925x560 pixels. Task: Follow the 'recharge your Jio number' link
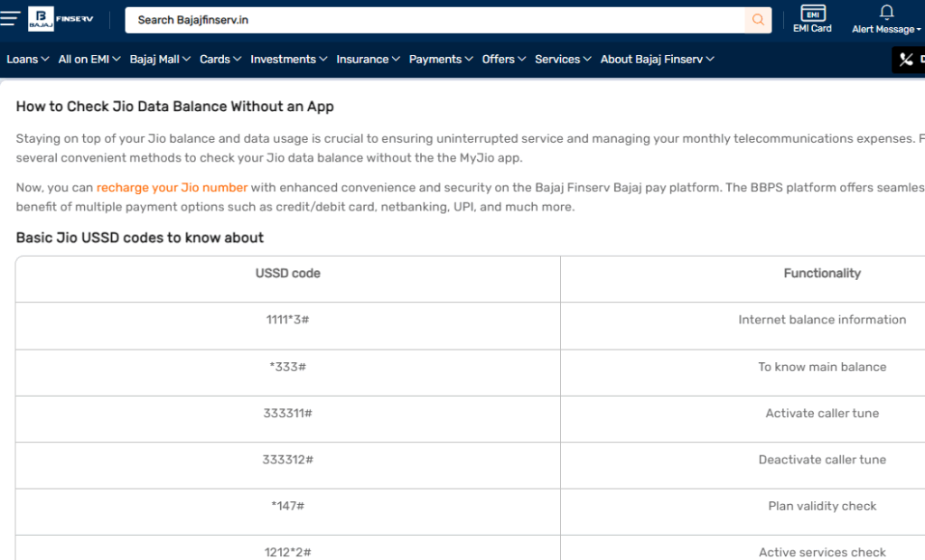coord(172,188)
